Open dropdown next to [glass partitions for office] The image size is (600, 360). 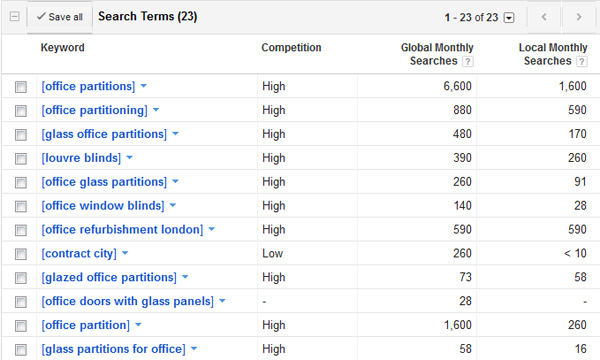pyautogui.click(x=194, y=349)
